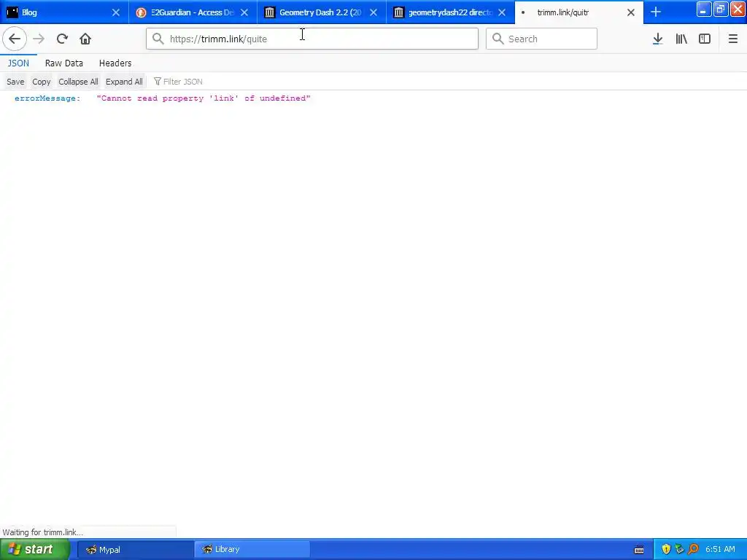Screen dimensions: 747x560
Task: Focus the URL address bar
Action: [x=312, y=39]
